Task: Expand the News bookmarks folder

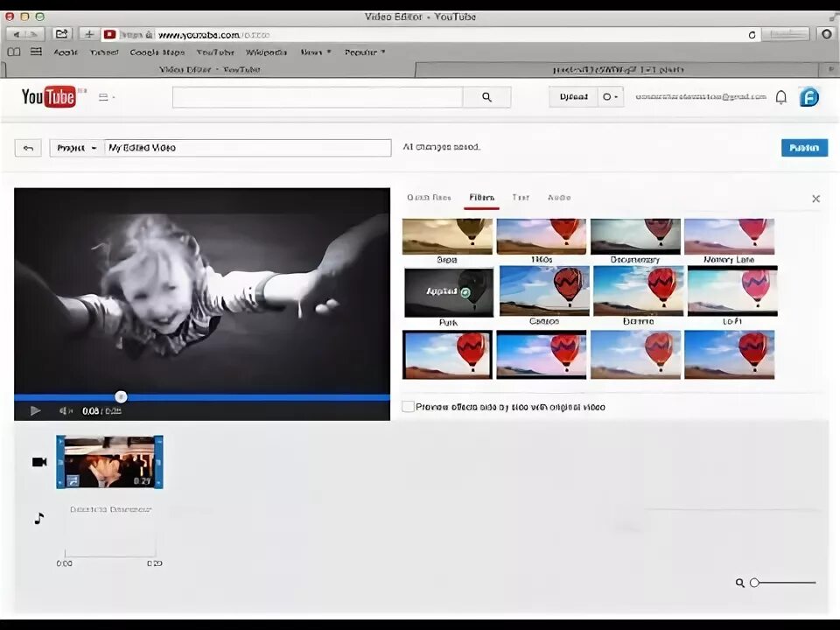Action: pyautogui.click(x=316, y=52)
